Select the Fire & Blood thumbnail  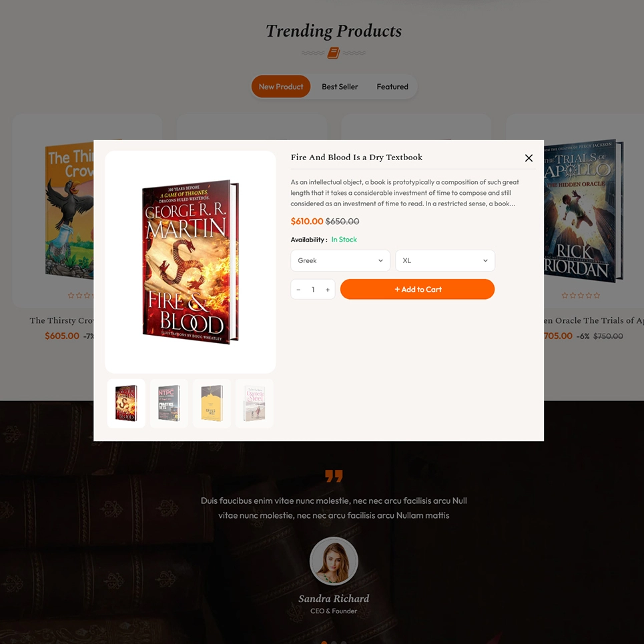[126, 403]
